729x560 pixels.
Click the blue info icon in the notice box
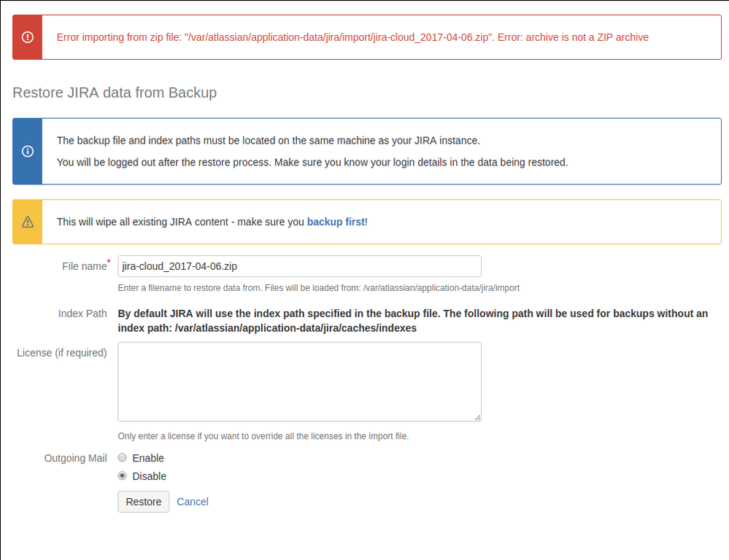[x=28, y=152]
